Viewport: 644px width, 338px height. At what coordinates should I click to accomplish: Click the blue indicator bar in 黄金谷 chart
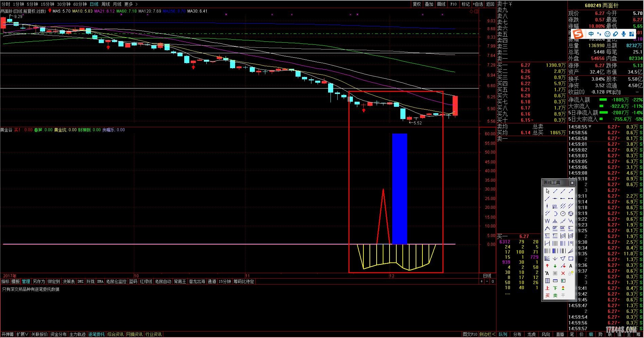399,189
